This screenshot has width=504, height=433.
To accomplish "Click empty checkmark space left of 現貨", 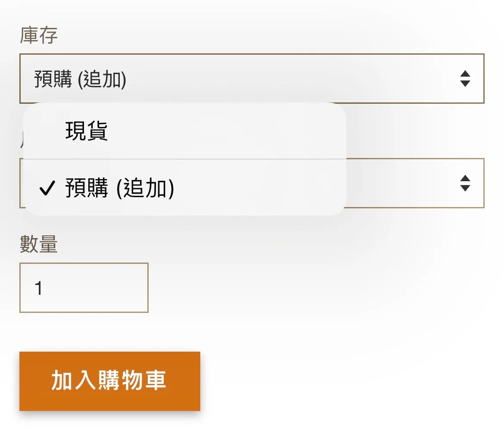I will pos(47,131).
